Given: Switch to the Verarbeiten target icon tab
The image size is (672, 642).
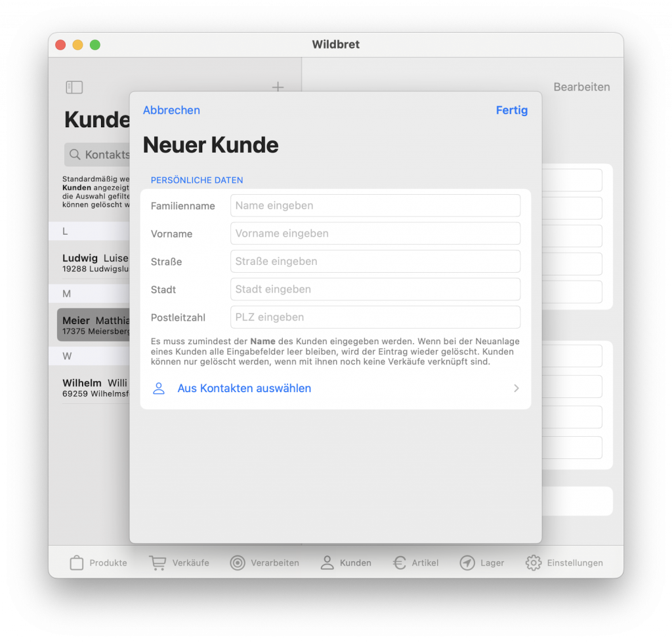Looking at the screenshot, I should [238, 563].
